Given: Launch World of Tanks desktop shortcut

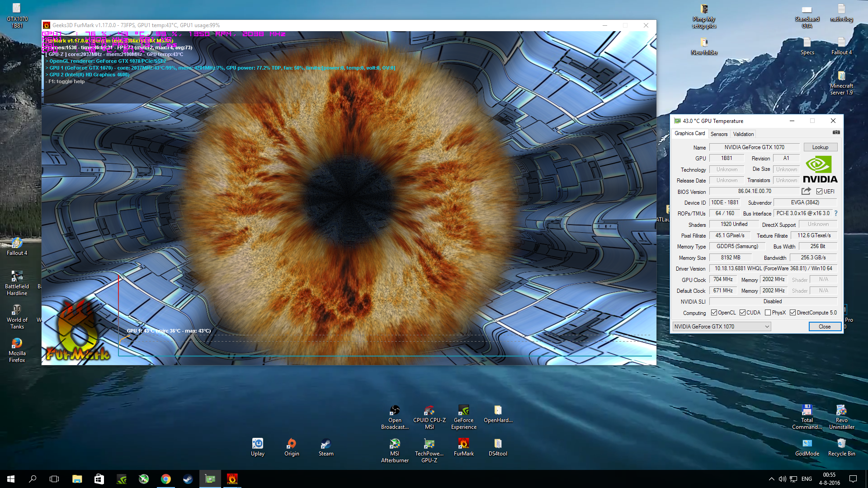Looking at the screenshot, I should (x=17, y=317).
